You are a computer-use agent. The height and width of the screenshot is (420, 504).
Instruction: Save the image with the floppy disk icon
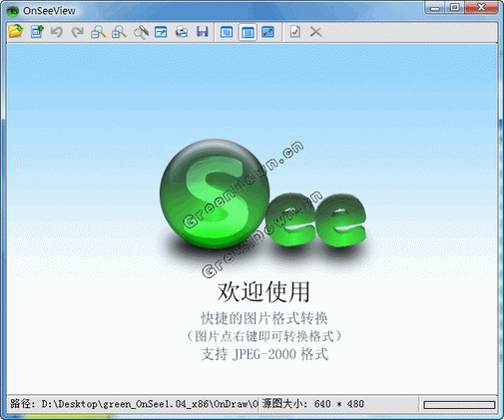203,32
